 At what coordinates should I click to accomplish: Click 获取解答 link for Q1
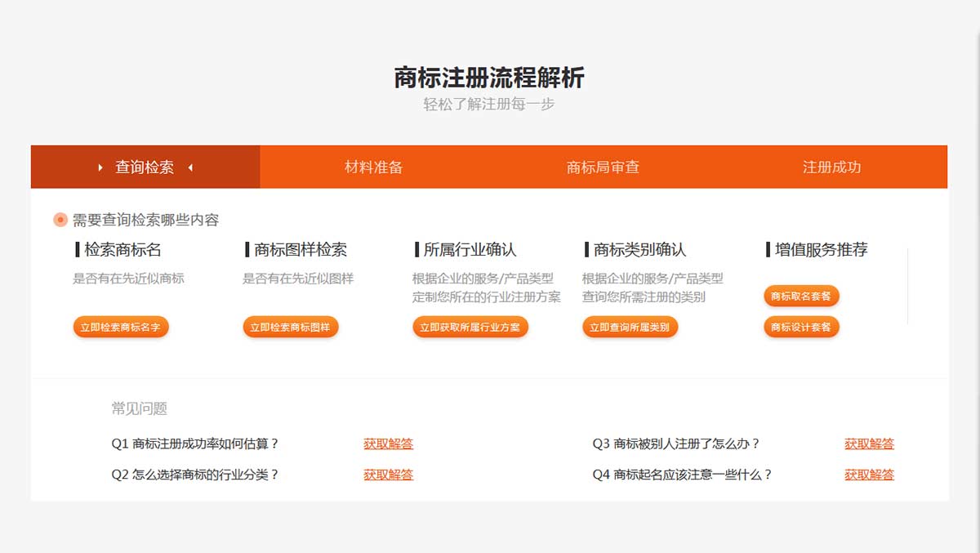coord(388,444)
